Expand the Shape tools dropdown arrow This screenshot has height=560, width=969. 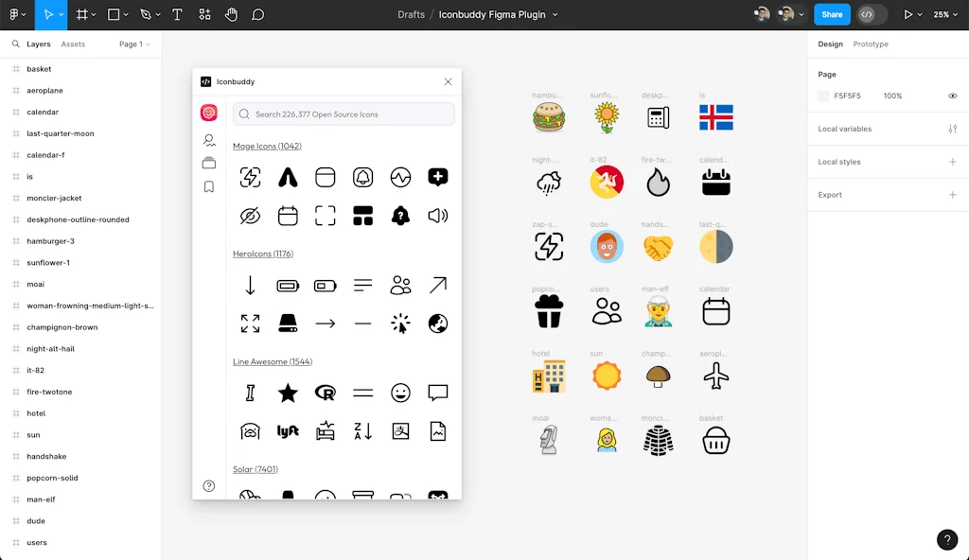pos(127,14)
